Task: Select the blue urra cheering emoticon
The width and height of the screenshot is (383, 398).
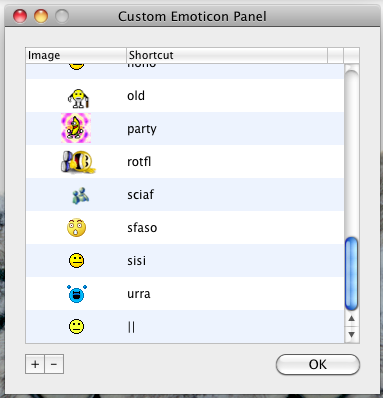Action: click(77, 294)
